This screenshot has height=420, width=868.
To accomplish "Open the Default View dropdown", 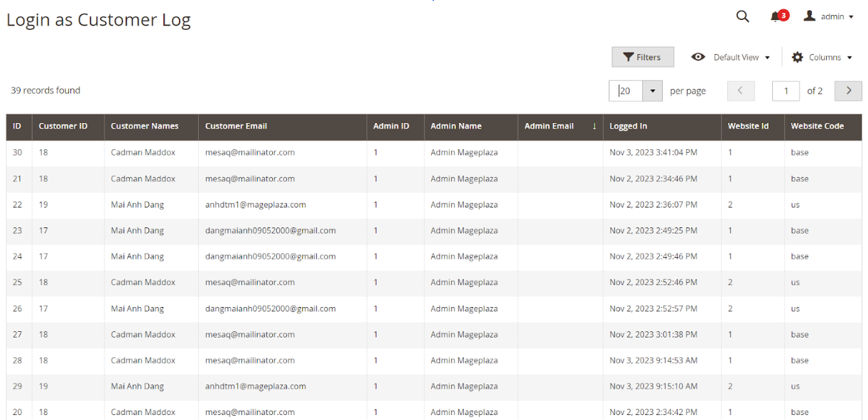I will 742,58.
